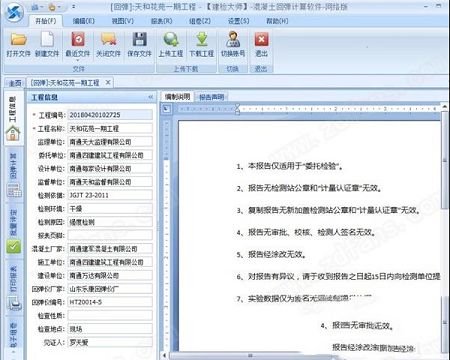Click the horizontal scrollbar left arrow
This screenshot has height=360, width=450.
click(x=164, y=356)
